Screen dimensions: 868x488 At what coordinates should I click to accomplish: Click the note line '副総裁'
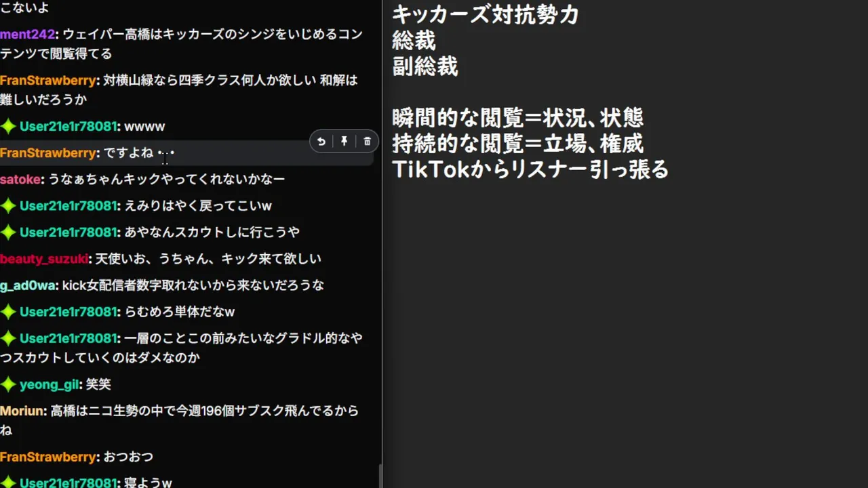425,66
